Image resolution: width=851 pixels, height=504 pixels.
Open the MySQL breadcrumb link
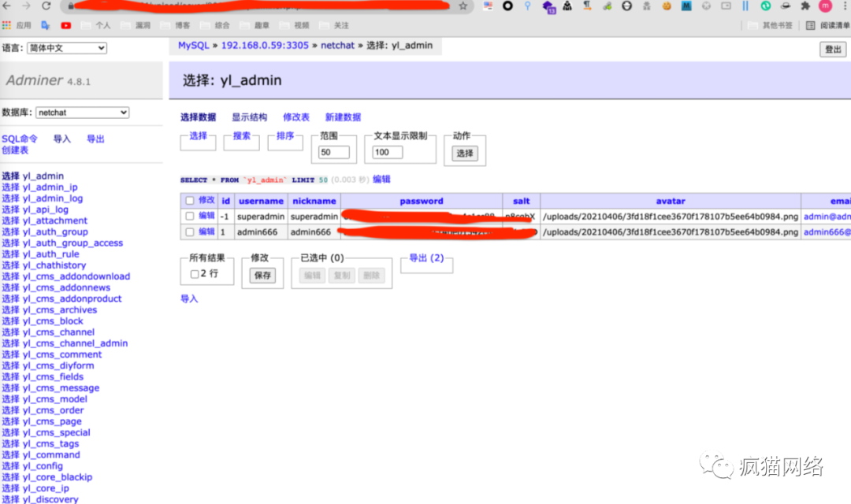(194, 46)
